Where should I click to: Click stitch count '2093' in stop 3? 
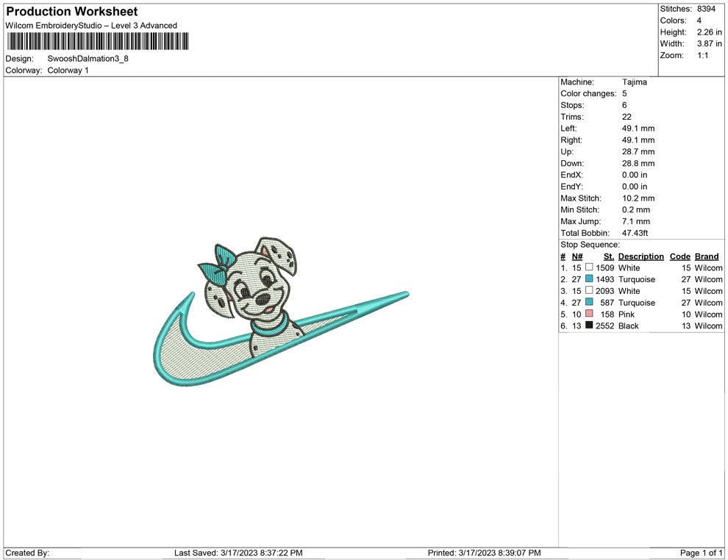pos(605,291)
